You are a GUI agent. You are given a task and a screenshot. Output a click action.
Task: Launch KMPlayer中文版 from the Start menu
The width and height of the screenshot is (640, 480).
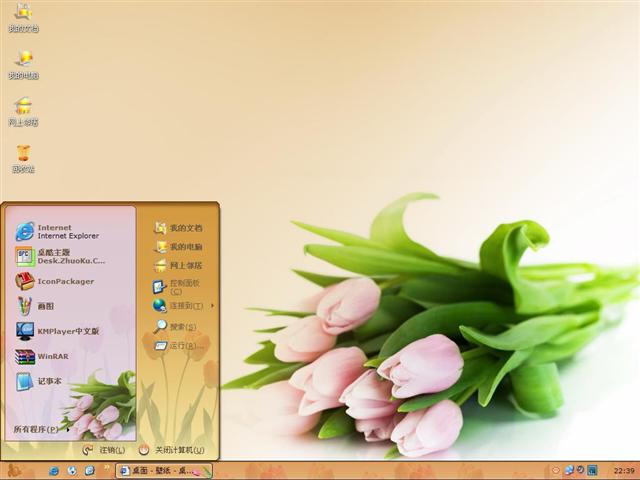(x=57, y=331)
